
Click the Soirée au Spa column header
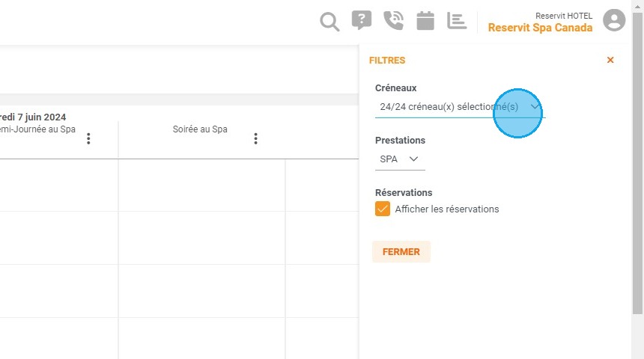coord(200,129)
